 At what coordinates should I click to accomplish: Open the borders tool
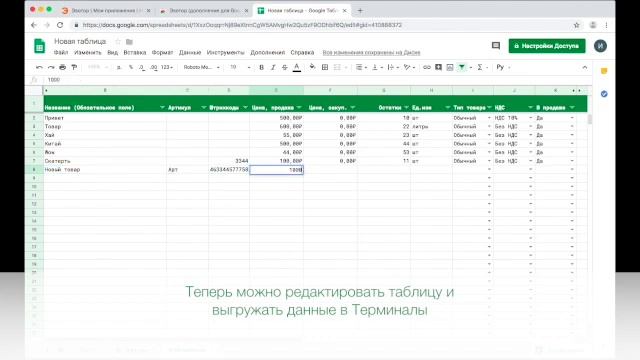coord(325,67)
